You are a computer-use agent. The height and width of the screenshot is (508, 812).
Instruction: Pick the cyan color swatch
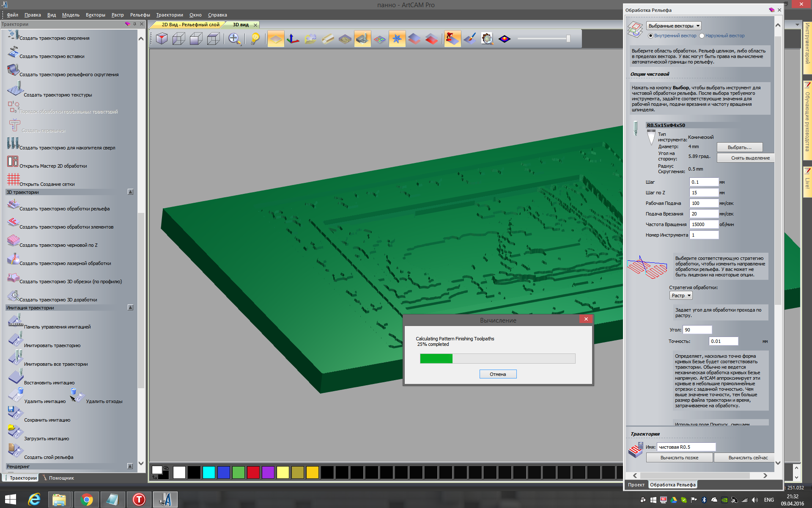208,472
